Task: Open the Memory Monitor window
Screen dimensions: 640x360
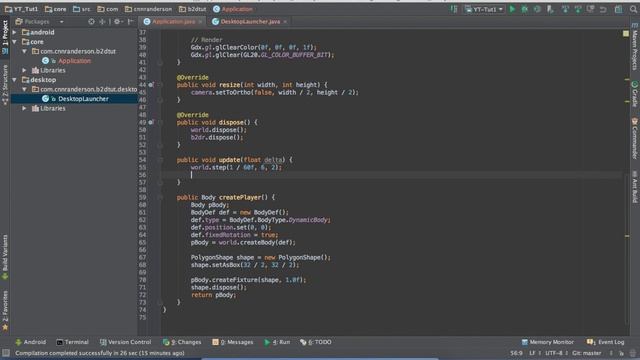Action: 547,342
